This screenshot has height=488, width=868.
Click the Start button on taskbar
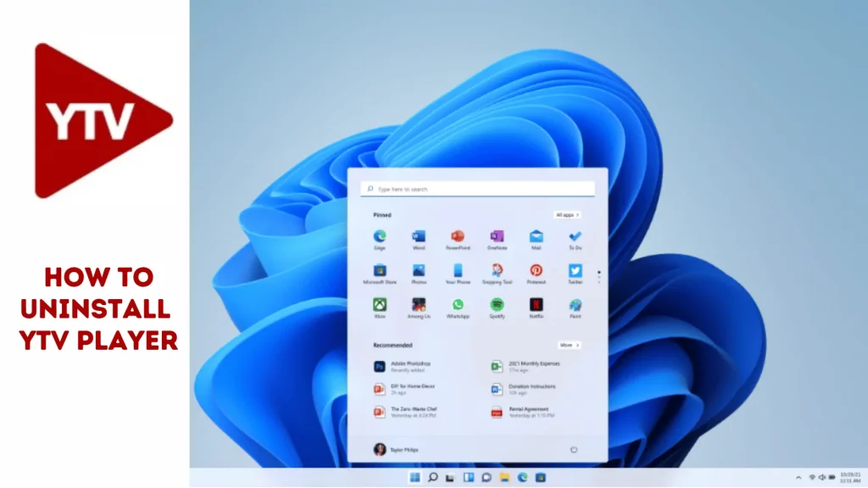point(415,478)
